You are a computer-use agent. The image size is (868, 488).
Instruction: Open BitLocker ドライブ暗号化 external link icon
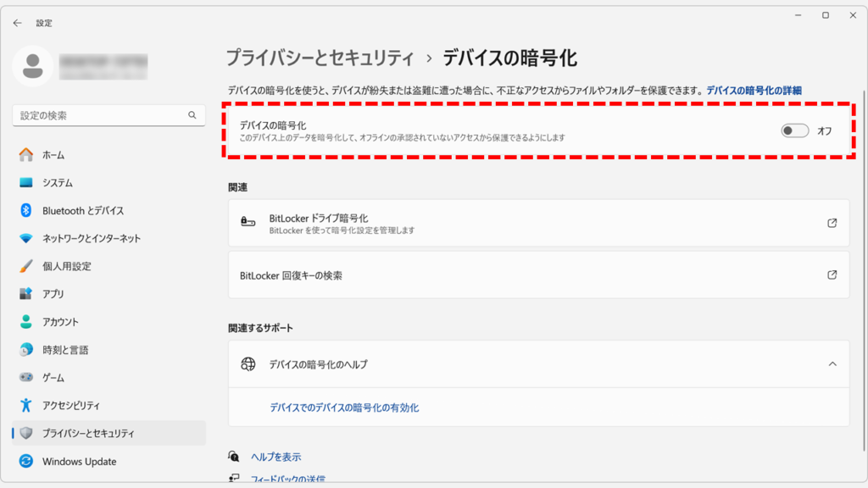pyautogui.click(x=832, y=223)
